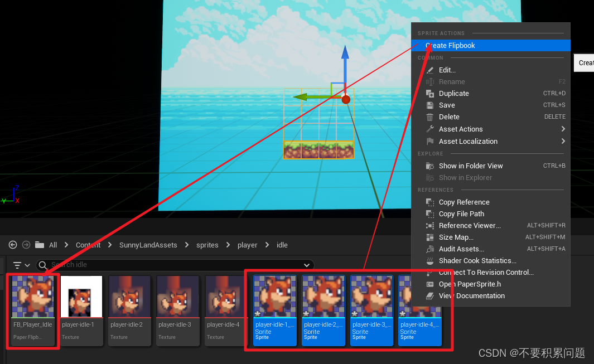Expand breadcrumb chevron after SunnyLandAssets

click(187, 245)
